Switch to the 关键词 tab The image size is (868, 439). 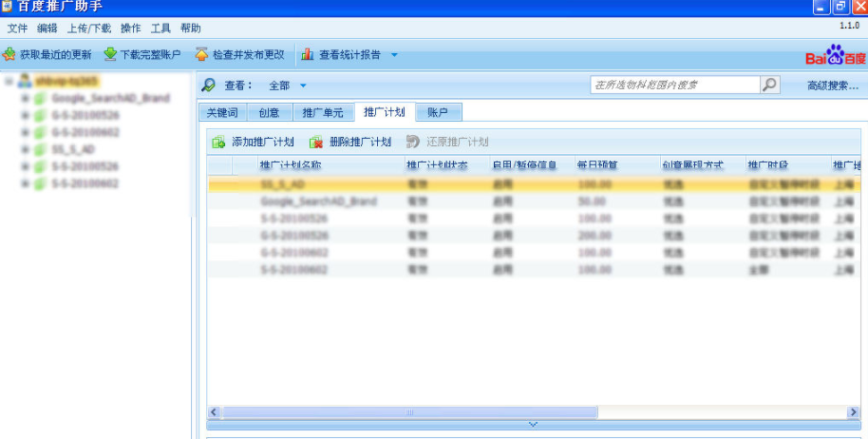pos(222,112)
